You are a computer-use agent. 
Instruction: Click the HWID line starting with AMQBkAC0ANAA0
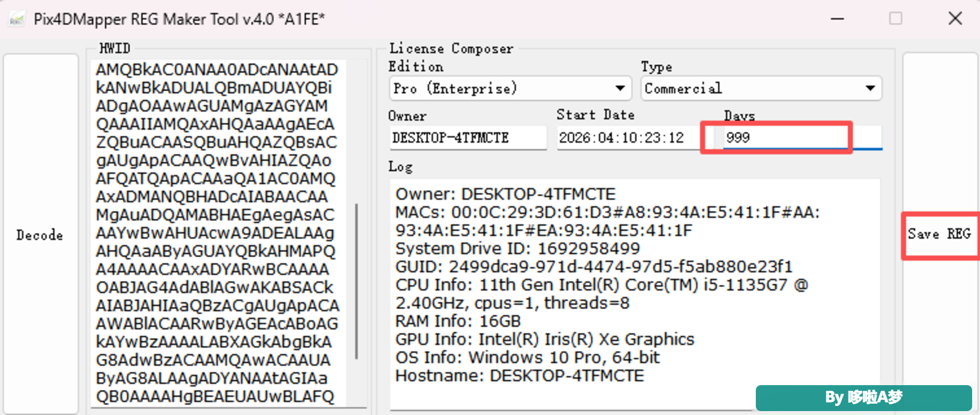[217, 70]
